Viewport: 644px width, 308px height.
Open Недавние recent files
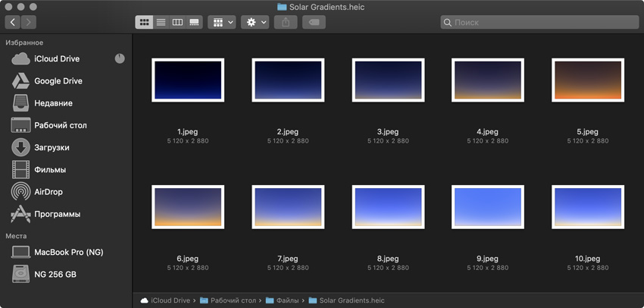point(53,103)
